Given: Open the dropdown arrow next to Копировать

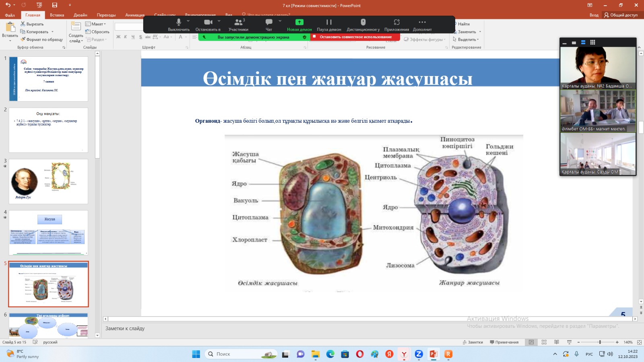Looking at the screenshot, I should (52, 32).
